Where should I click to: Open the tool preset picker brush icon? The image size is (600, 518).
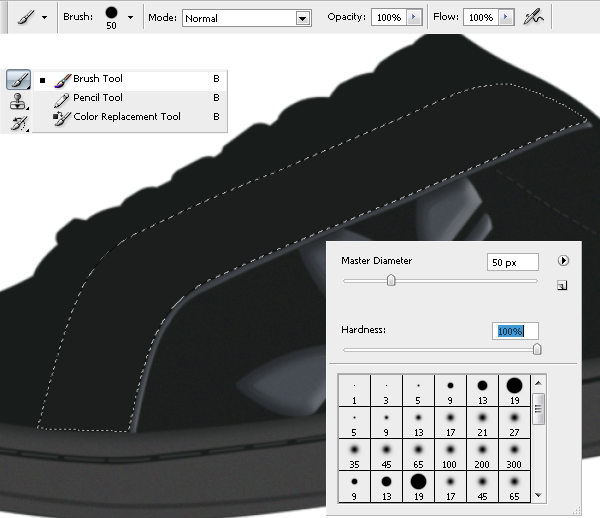26,17
